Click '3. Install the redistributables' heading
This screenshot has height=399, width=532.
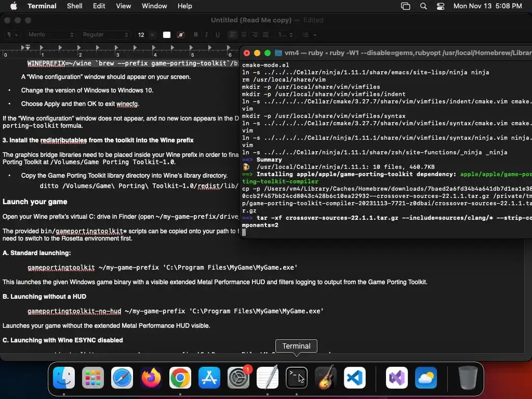click(x=98, y=140)
